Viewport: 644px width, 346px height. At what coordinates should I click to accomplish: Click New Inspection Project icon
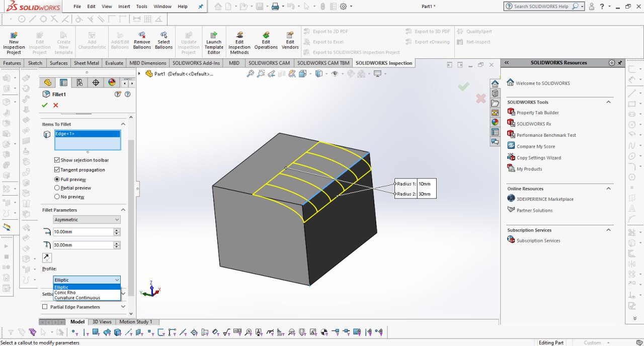tap(14, 43)
